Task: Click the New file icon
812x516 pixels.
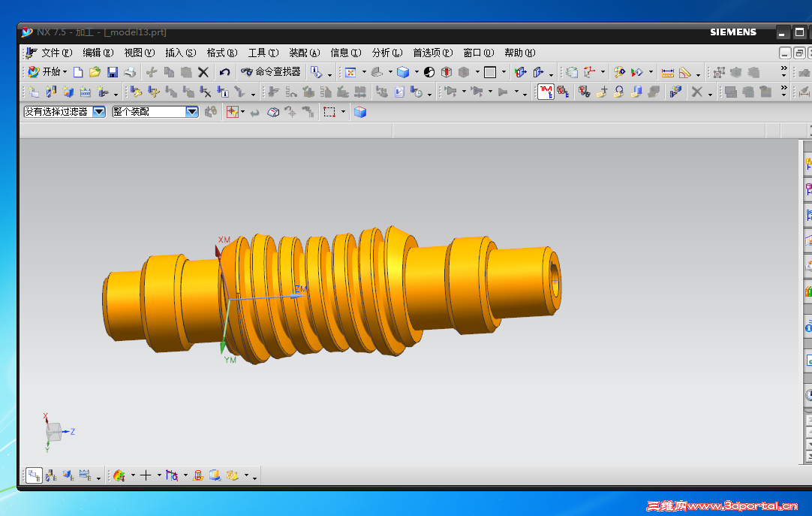Action: (x=78, y=72)
